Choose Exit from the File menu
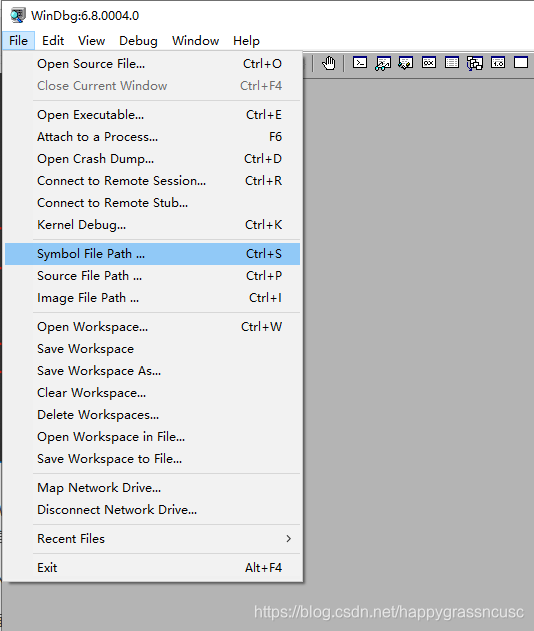 pos(153,567)
